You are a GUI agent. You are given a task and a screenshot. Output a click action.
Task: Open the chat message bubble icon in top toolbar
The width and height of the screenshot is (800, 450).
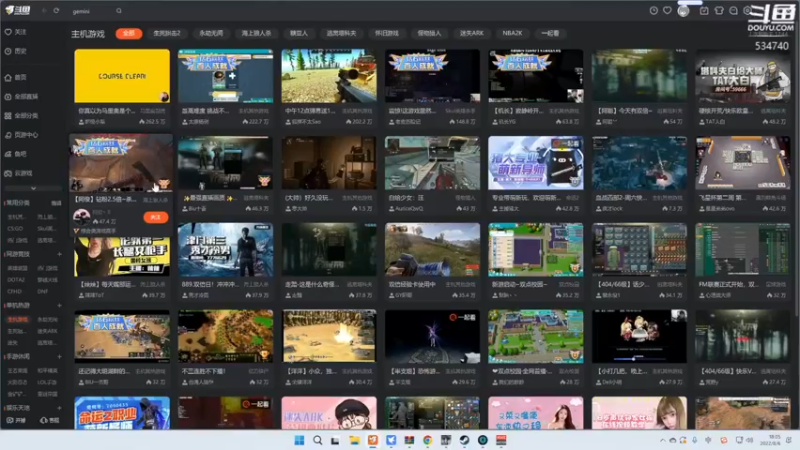tap(733, 11)
